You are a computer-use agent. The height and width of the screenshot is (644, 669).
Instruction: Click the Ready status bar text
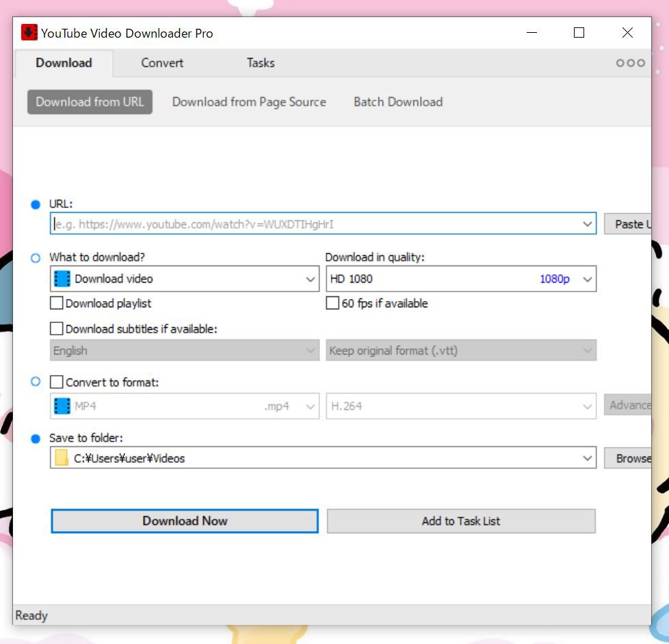point(31,615)
